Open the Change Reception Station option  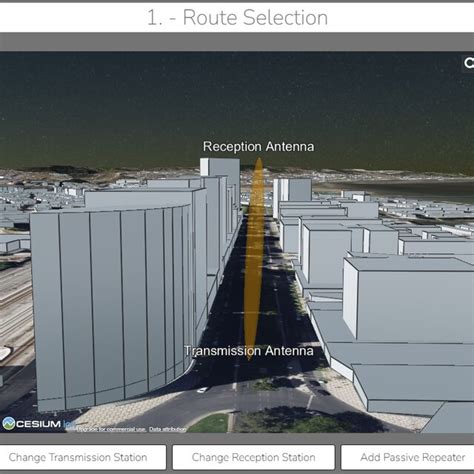click(x=253, y=457)
